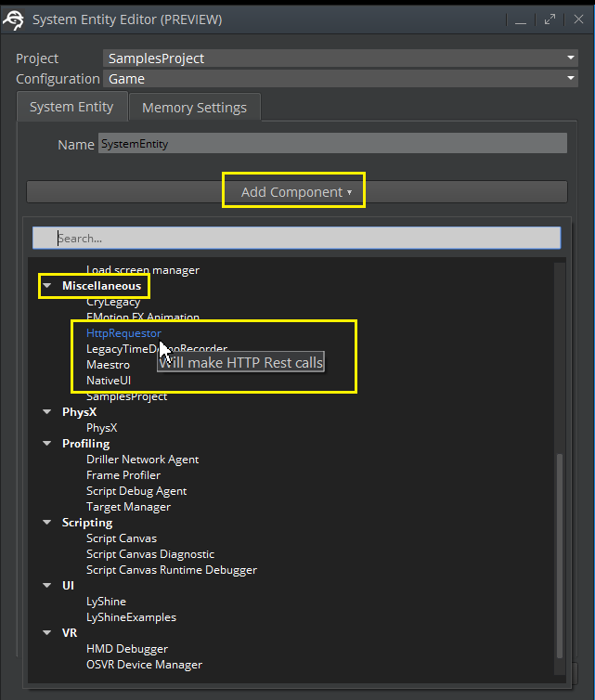The height and width of the screenshot is (700, 595).
Task: Select the Maestro component
Action: click(108, 365)
